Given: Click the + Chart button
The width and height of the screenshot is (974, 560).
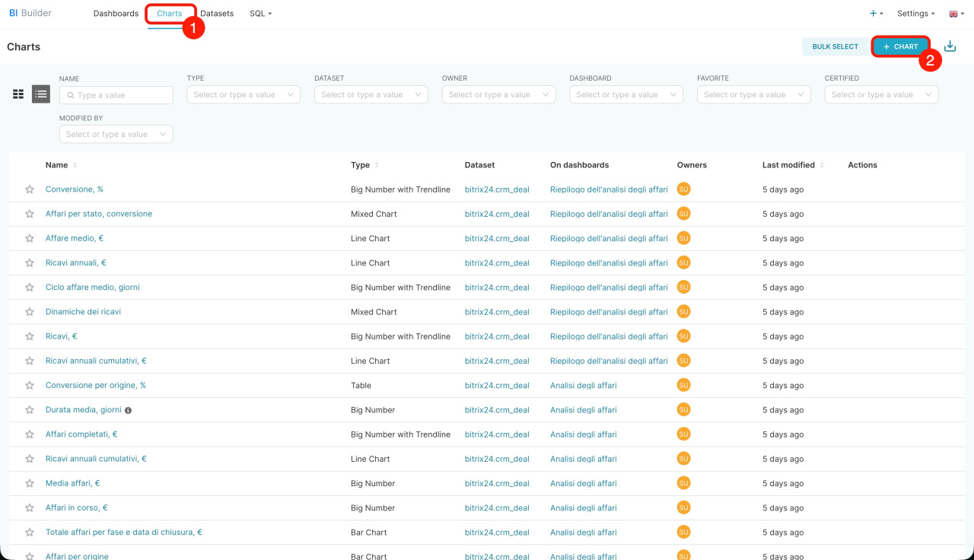Looking at the screenshot, I should (901, 46).
